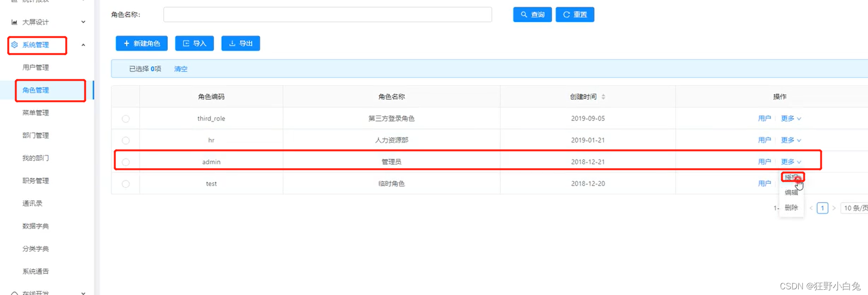Click the 角色编码 column header

[211, 97]
